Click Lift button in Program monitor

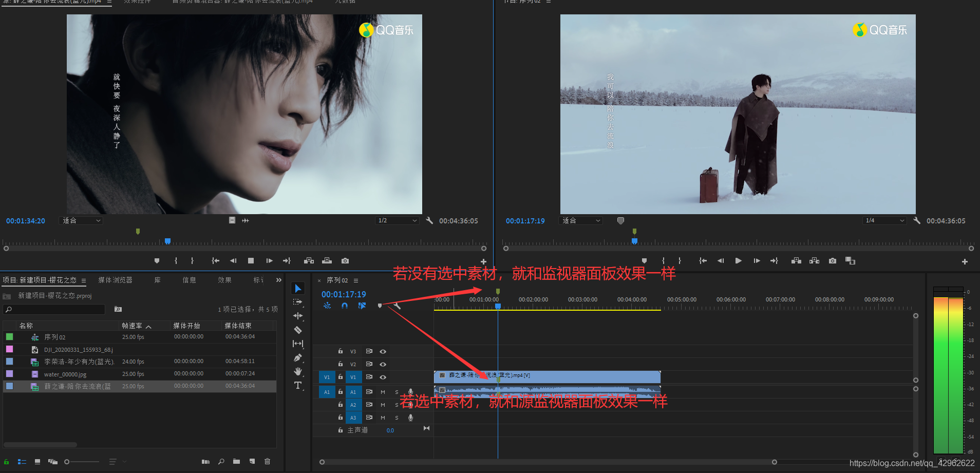click(796, 261)
